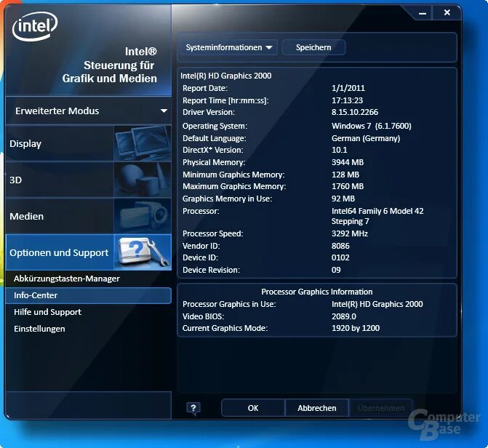This screenshot has width=488, height=448.
Task: Click the DirectX Version value 10.1
Action: pyautogui.click(x=339, y=150)
